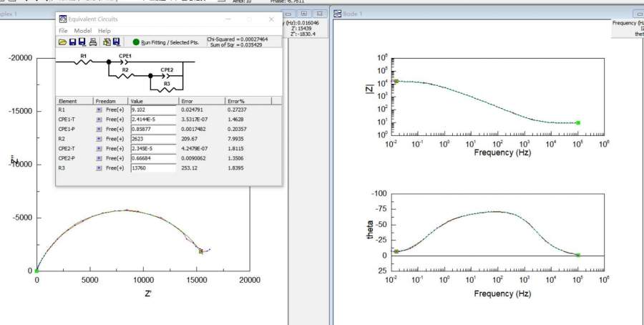
Task: Open the File menu
Action: point(63,31)
